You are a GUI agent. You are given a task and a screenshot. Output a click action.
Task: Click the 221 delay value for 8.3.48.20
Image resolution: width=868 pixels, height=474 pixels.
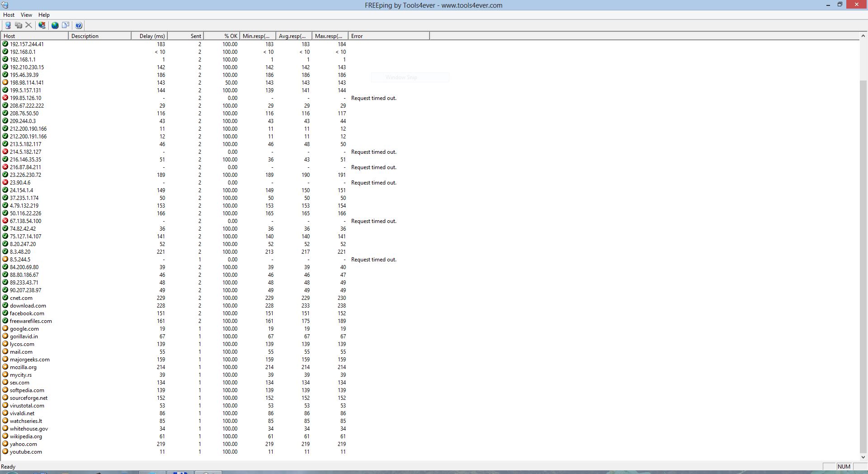(x=160, y=251)
